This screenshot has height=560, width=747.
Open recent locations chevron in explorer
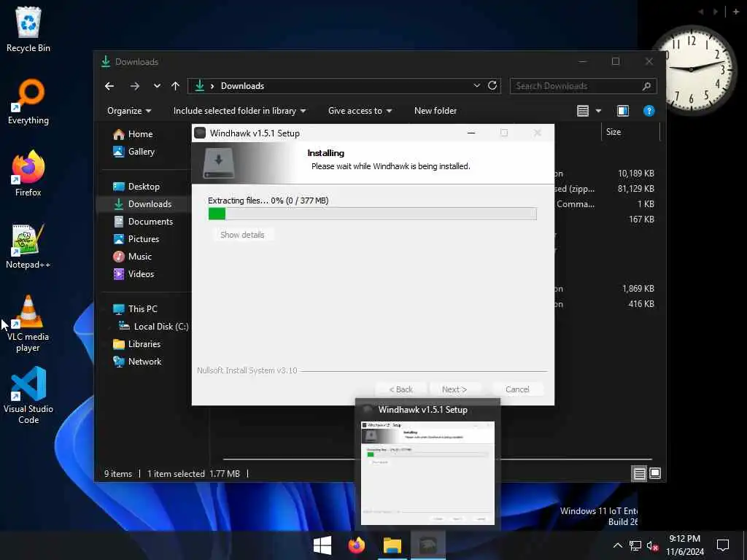[x=157, y=86]
